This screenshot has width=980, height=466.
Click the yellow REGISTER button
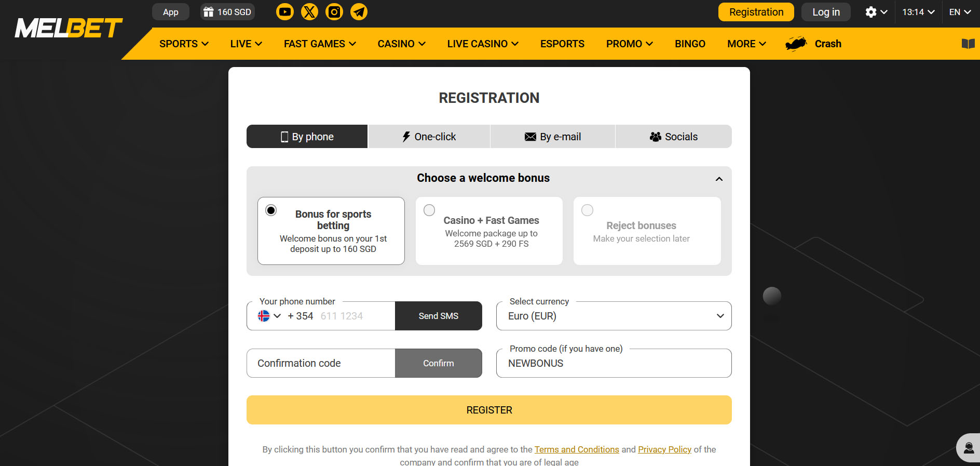click(x=489, y=410)
